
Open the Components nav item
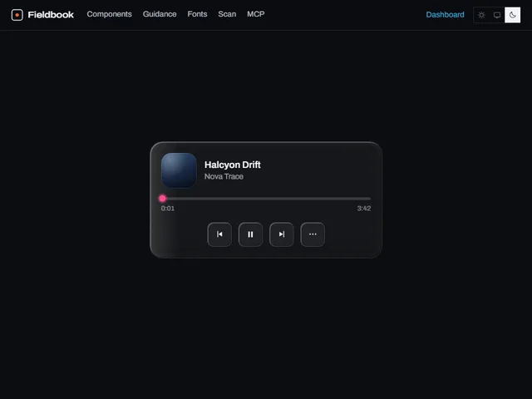(109, 14)
